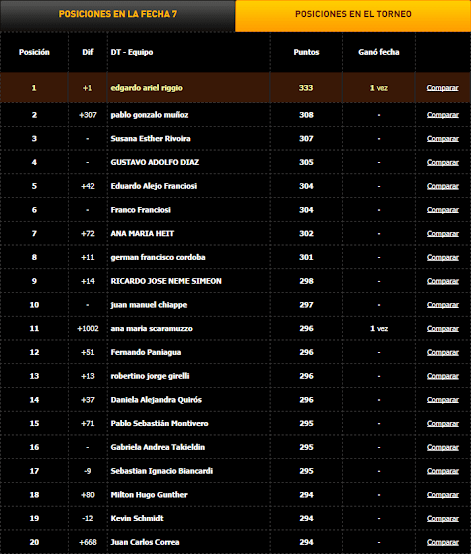Click the Franco Franciosi name
Image resolution: width=471 pixels, height=554 pixels.
point(141,210)
